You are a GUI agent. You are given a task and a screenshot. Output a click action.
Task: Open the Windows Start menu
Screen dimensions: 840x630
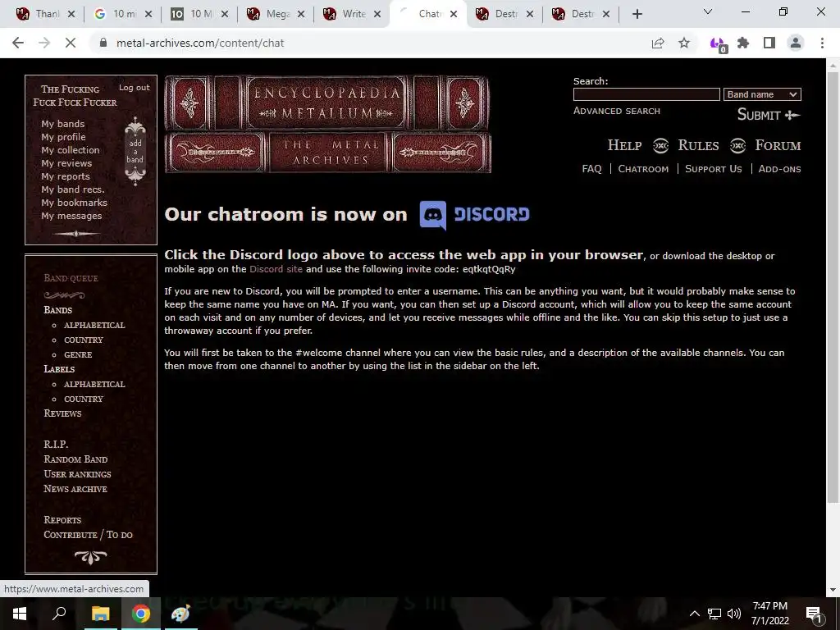point(20,614)
